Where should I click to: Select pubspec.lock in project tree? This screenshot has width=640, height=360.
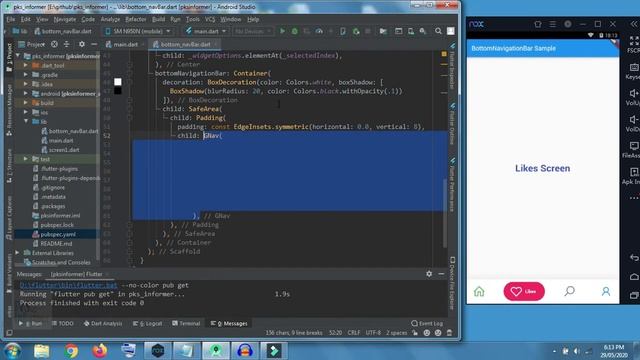[x=53, y=225]
